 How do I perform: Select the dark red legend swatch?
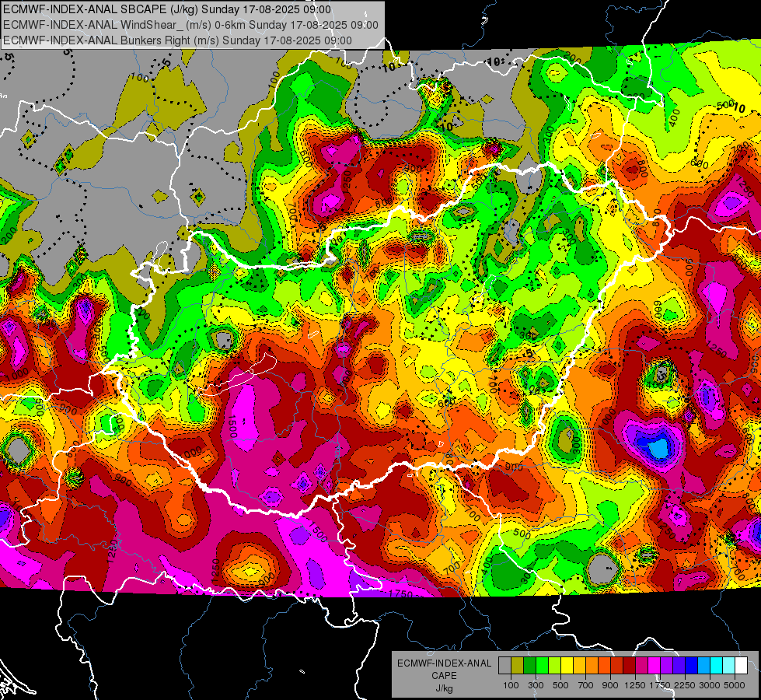tap(629, 666)
